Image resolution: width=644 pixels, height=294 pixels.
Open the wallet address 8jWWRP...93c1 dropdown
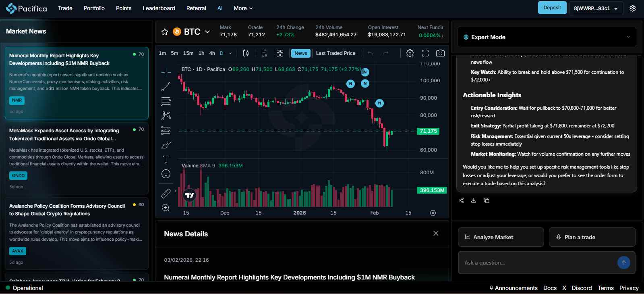596,8
